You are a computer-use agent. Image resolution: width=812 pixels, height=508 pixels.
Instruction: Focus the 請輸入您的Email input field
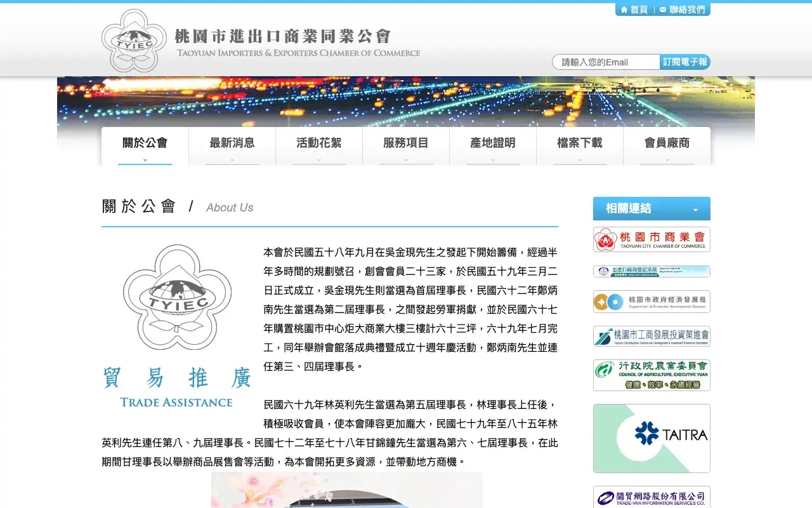pyautogui.click(x=606, y=62)
